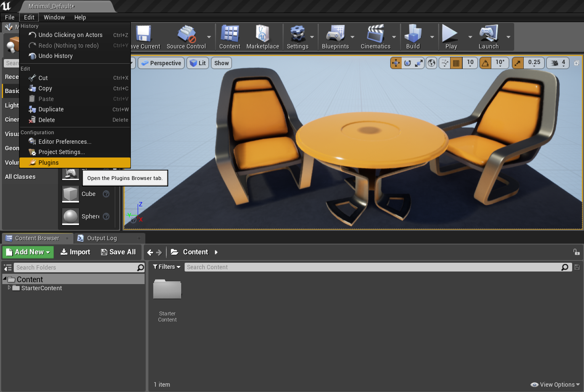Open the Marketplace from the toolbar
The height and width of the screenshot is (392, 584).
[x=262, y=37]
